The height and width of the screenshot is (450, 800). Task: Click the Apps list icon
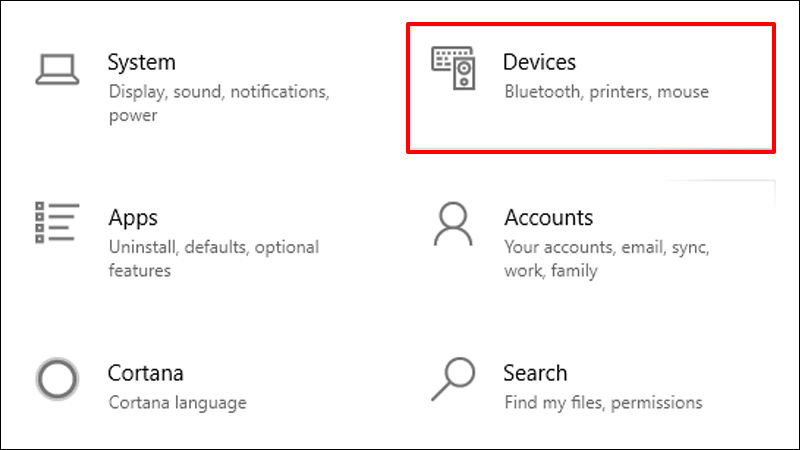point(56,224)
